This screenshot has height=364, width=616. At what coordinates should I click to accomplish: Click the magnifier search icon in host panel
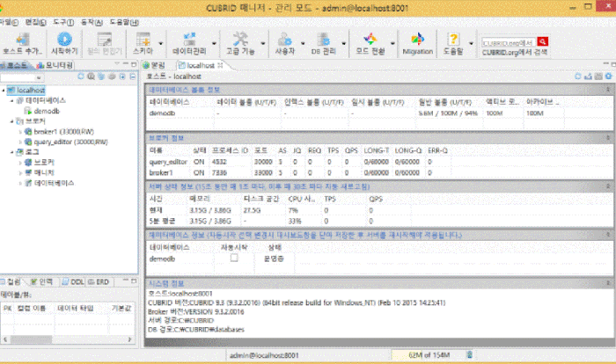[x=92, y=76]
